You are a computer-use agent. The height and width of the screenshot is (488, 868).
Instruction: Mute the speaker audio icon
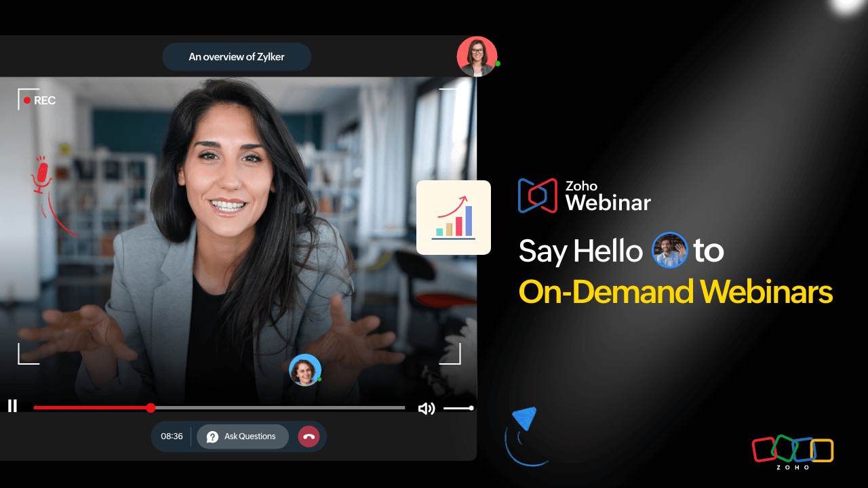426,407
